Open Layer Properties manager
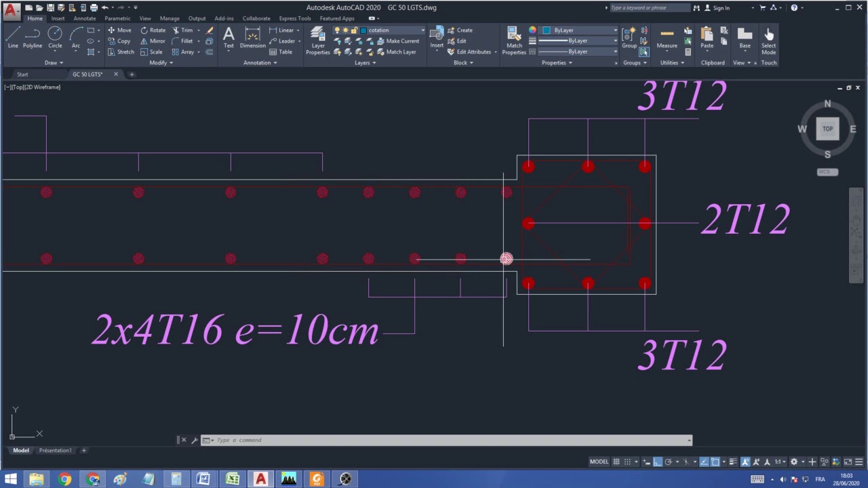This screenshot has width=868, height=488. coord(317,41)
